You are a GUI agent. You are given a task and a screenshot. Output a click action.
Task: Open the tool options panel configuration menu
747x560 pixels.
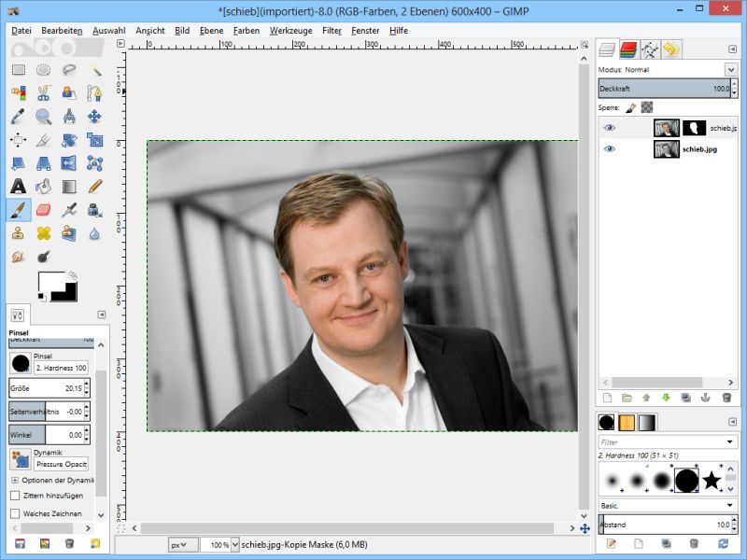pyautogui.click(x=102, y=315)
